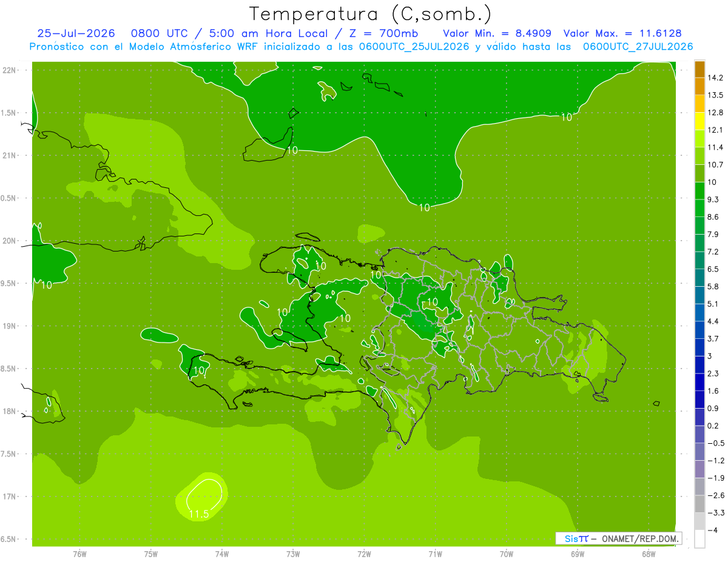
Task: Click the '12.8' colorbar value
Action: coord(716,113)
